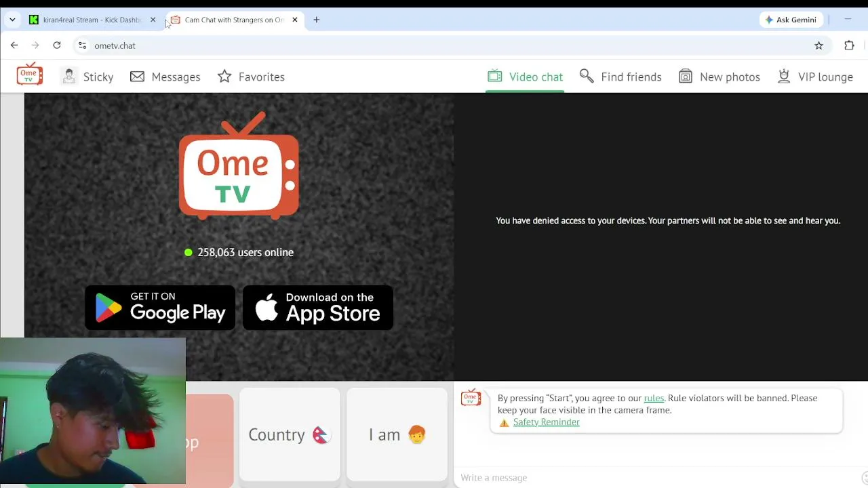Go back to the previous page
Screen dimensions: 868x488
(x=14, y=45)
